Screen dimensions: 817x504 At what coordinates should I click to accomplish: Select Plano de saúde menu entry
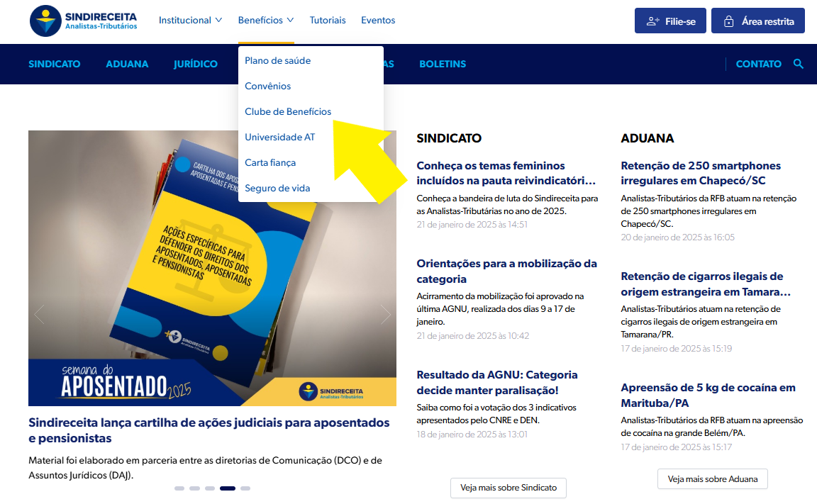[x=277, y=60]
